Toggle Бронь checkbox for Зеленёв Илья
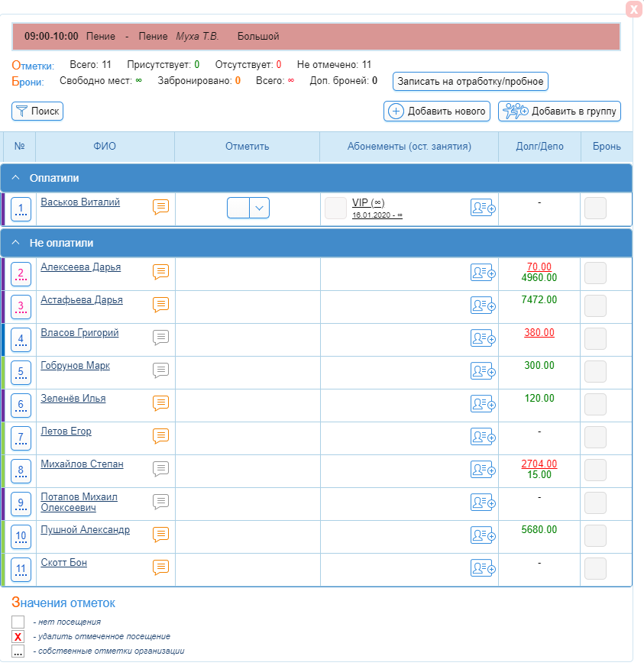This screenshot has height=669, width=644. coord(595,404)
